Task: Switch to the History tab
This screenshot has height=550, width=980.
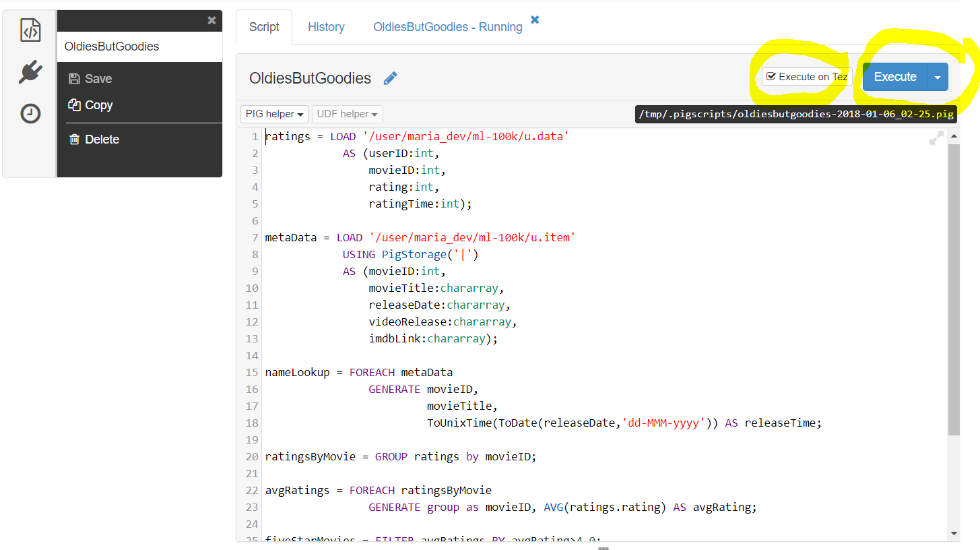Action: click(x=326, y=27)
